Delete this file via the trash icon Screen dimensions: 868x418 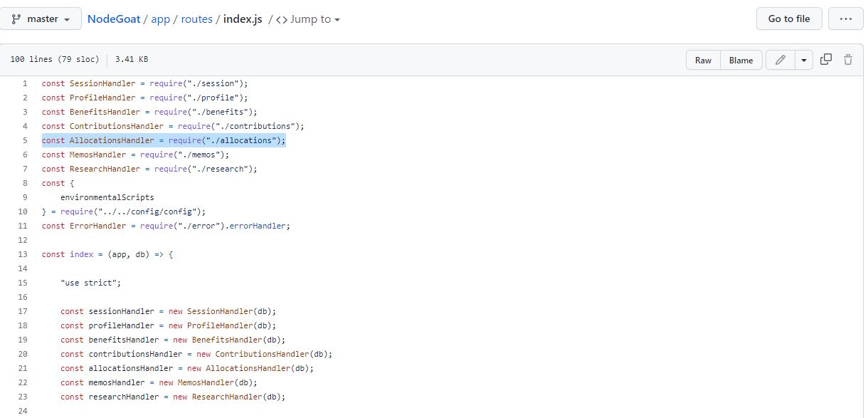(848, 59)
